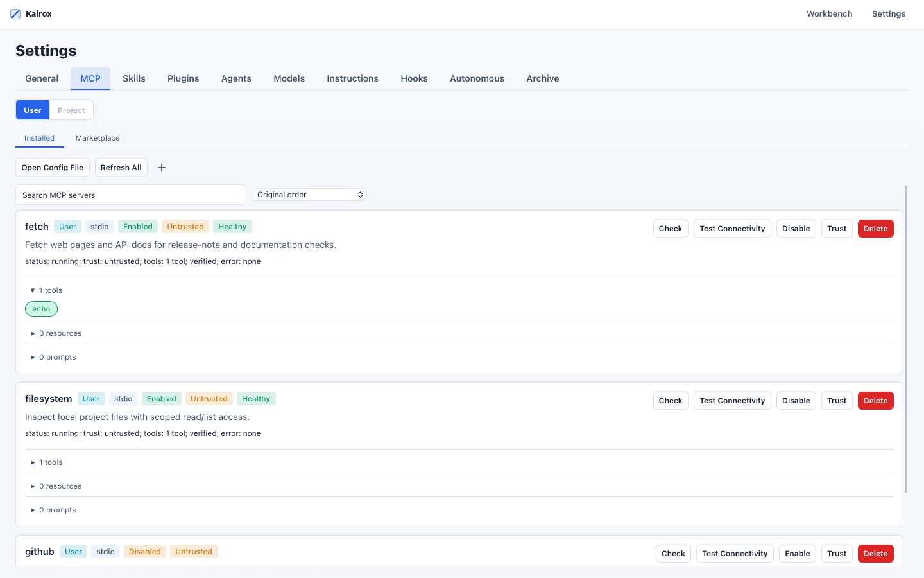Switch to the General tab
924x578 pixels.
coord(42,78)
